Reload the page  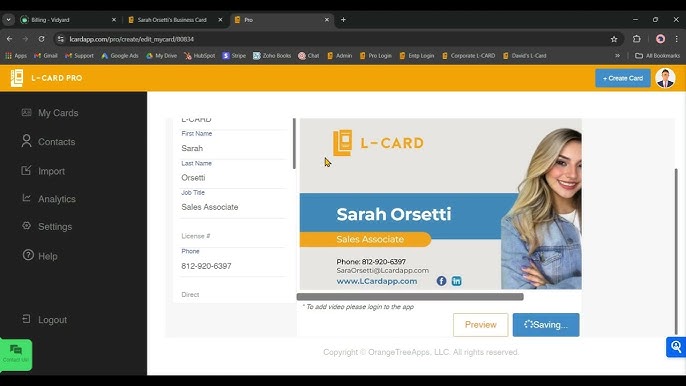pyautogui.click(x=41, y=39)
